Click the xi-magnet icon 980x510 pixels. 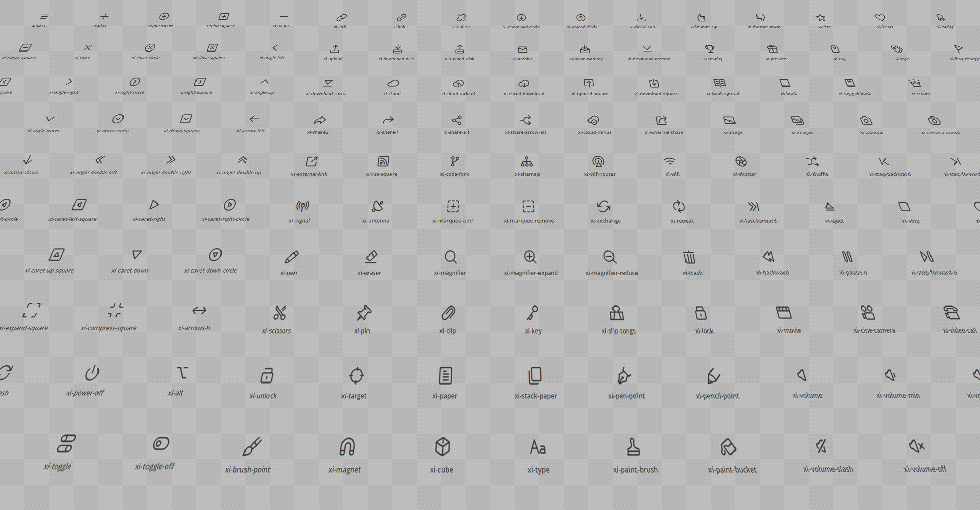[x=347, y=447]
